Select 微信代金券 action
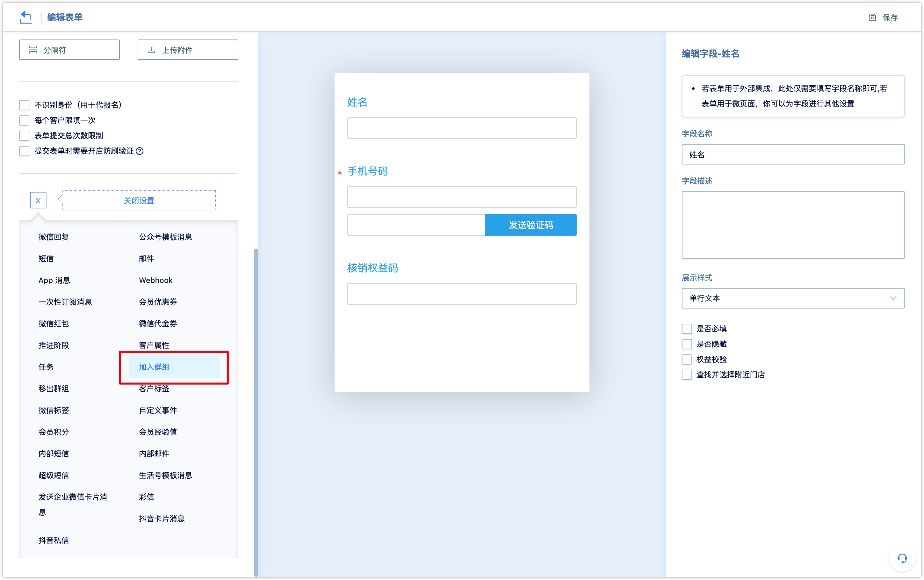The width and height of the screenshot is (924, 580). (158, 324)
